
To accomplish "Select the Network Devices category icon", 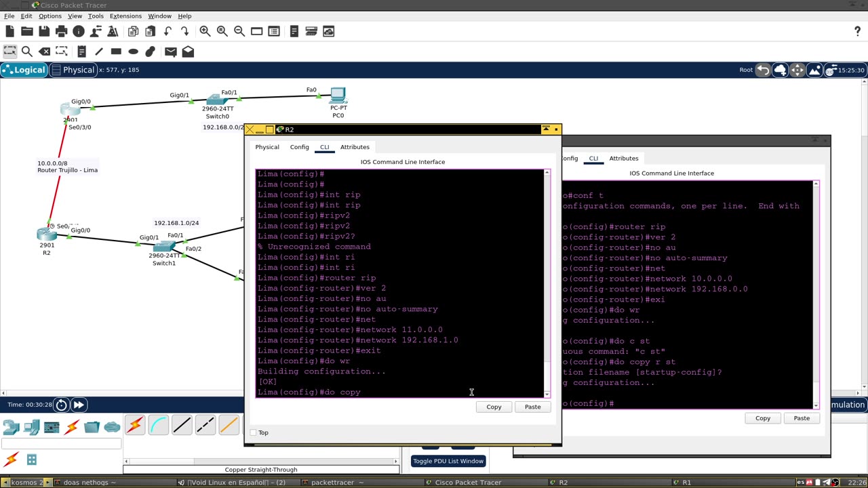I will [x=11, y=427].
